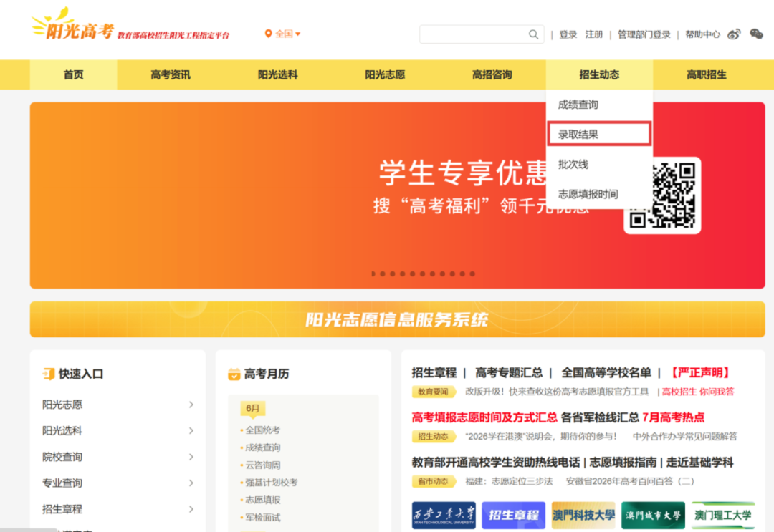This screenshot has width=774, height=532.
Task: Expand 阳光志愿 quick entry arrow
Action: pyautogui.click(x=191, y=405)
